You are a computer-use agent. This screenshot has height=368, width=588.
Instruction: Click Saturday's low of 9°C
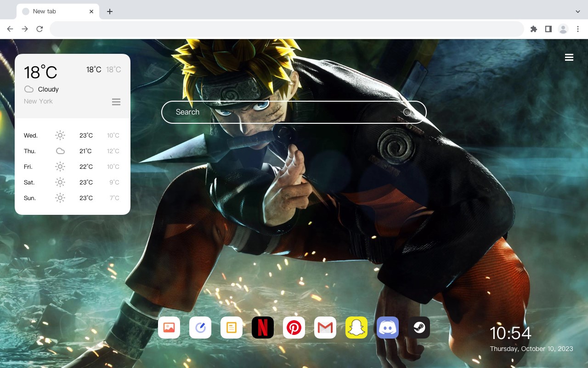point(114,182)
